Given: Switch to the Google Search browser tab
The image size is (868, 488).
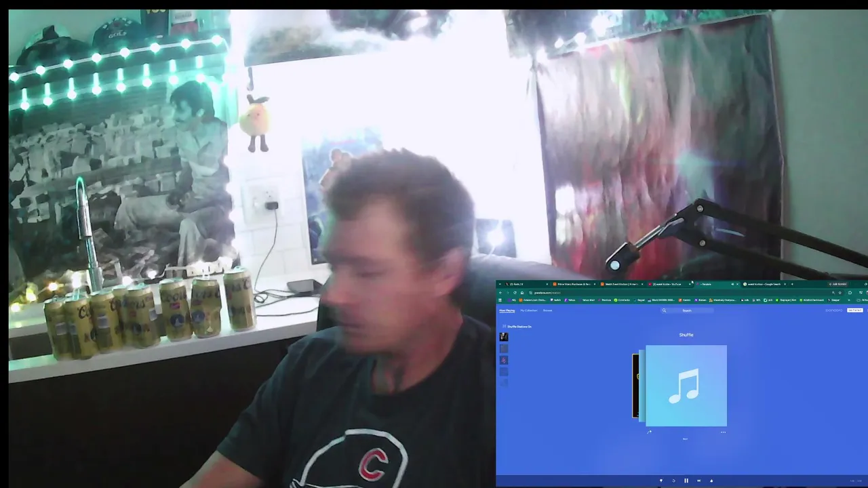Looking at the screenshot, I should tap(763, 284).
